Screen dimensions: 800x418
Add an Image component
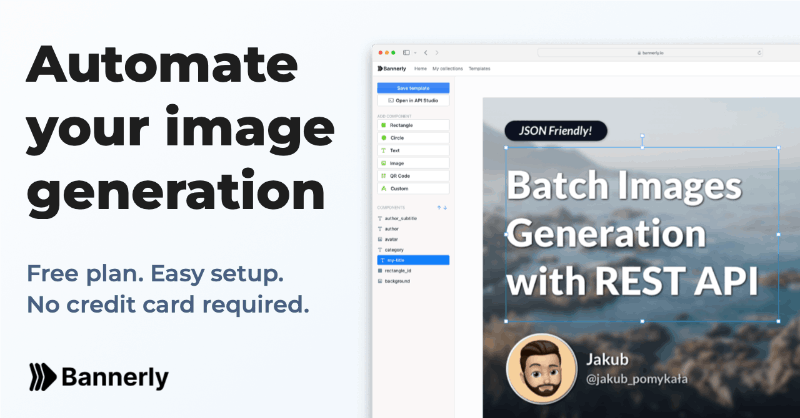pyautogui.click(x=413, y=163)
